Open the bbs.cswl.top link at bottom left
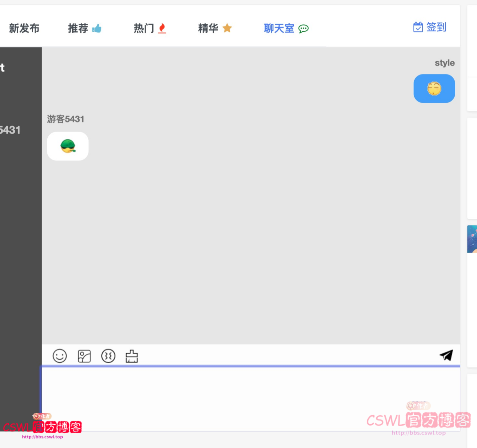 (x=42, y=437)
